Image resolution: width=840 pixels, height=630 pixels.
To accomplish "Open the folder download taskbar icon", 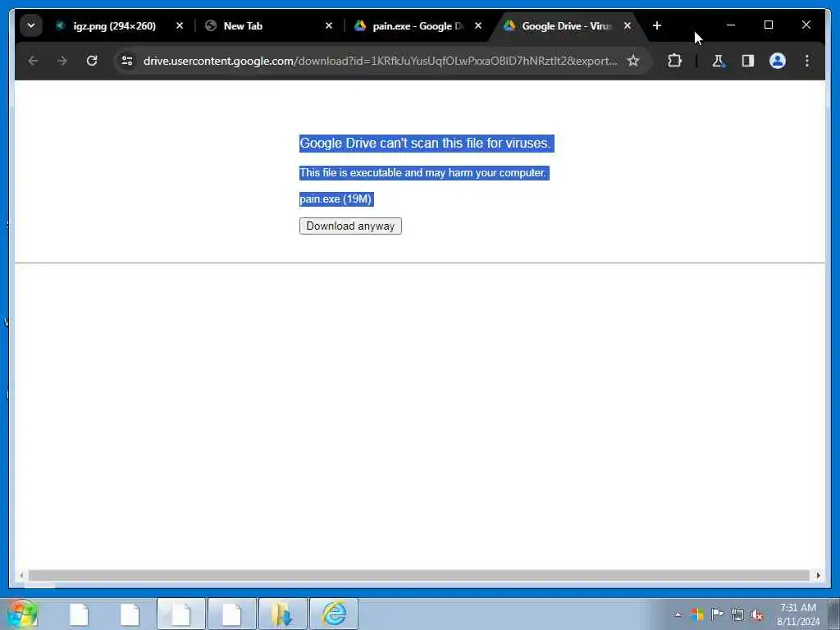I will [x=283, y=614].
